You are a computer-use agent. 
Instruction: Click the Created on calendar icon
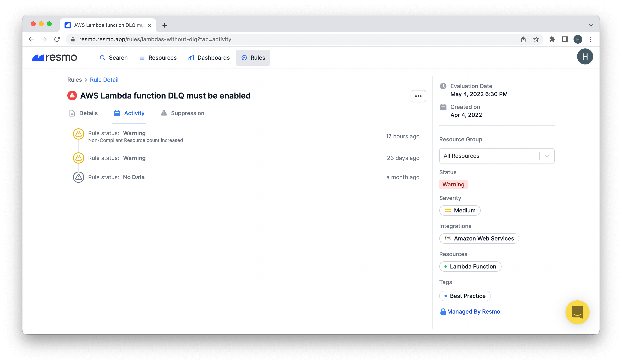443,107
